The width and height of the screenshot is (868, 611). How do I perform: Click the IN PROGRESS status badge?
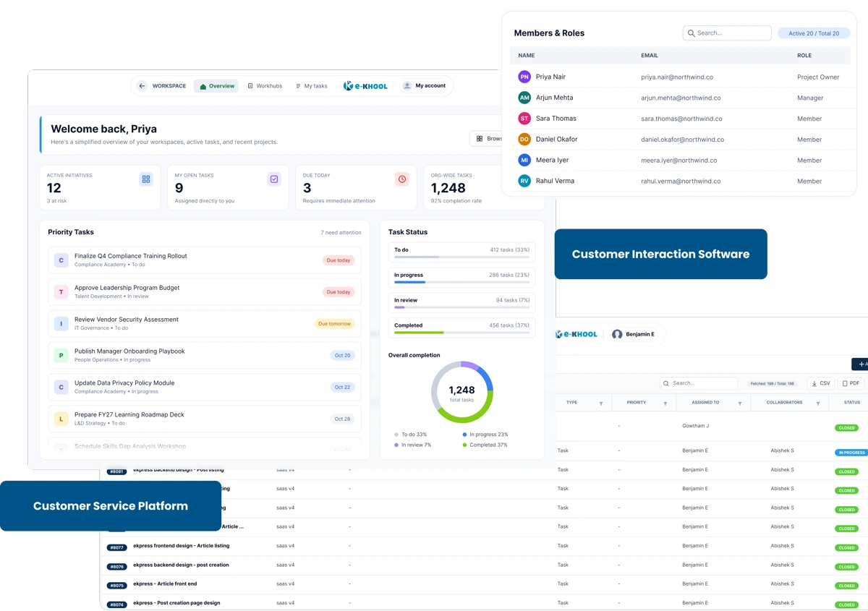pyautogui.click(x=851, y=453)
